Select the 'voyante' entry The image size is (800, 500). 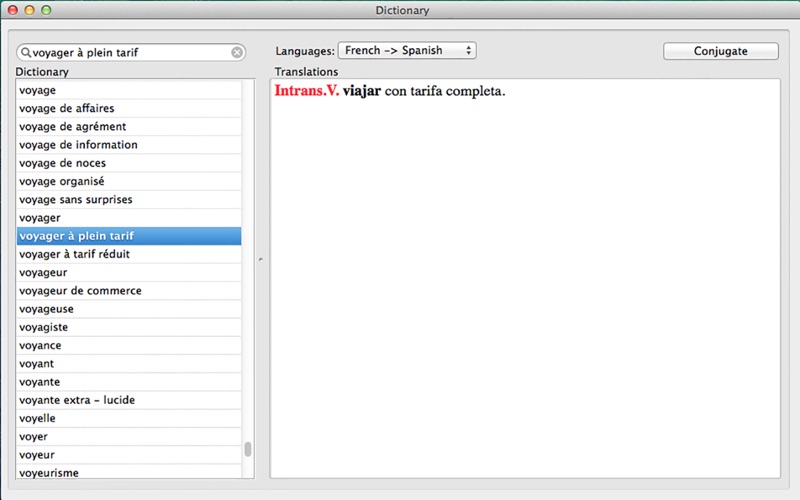coord(129,382)
